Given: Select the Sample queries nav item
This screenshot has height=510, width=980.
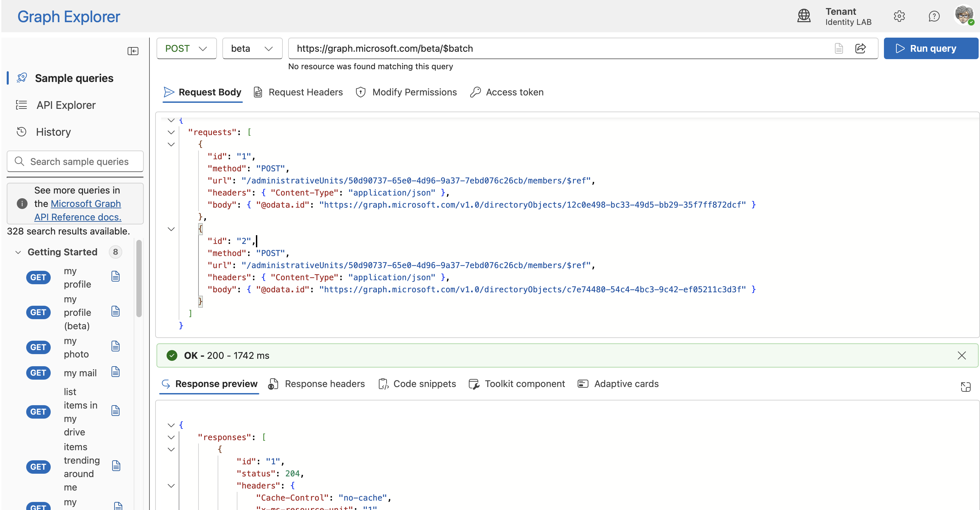Looking at the screenshot, I should tap(74, 78).
